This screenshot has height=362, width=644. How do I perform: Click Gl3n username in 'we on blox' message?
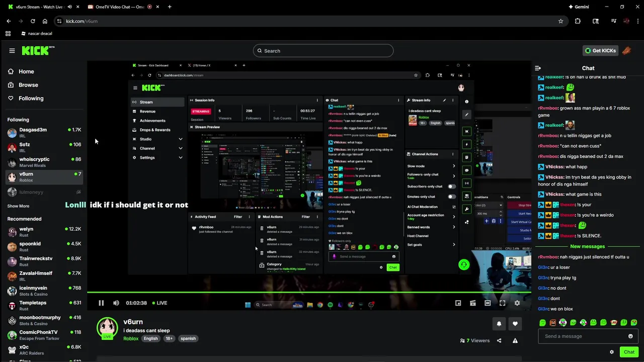[x=543, y=309]
